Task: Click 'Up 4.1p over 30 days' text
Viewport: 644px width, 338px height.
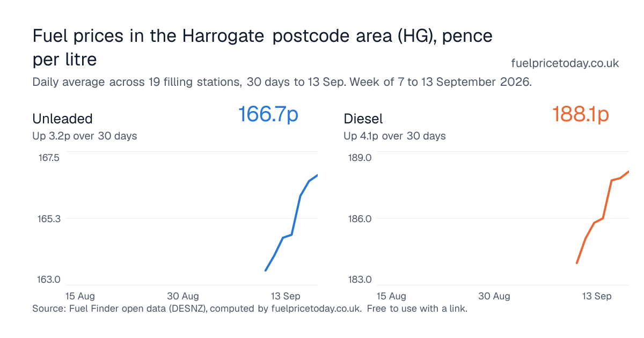Action: pos(395,136)
